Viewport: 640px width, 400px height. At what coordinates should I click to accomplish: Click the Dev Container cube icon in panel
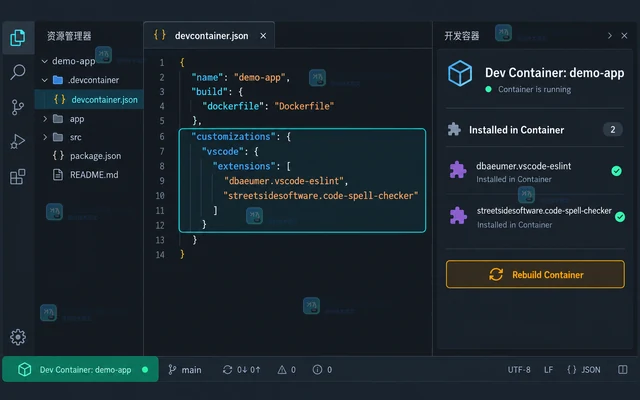[460, 73]
